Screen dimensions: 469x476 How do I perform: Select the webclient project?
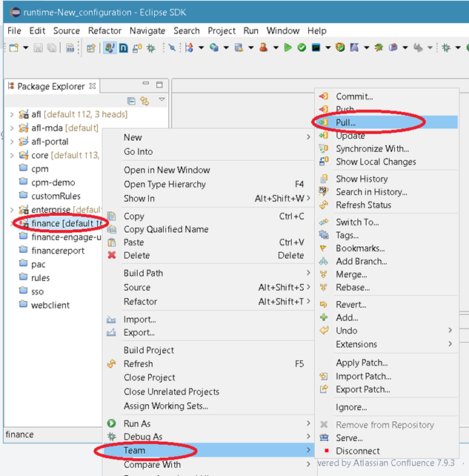pyautogui.click(x=49, y=305)
